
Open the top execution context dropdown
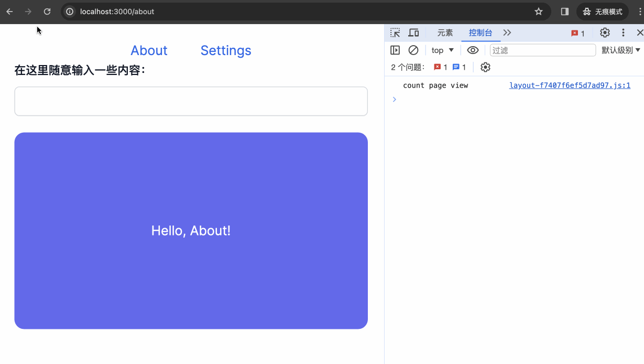[x=442, y=50]
